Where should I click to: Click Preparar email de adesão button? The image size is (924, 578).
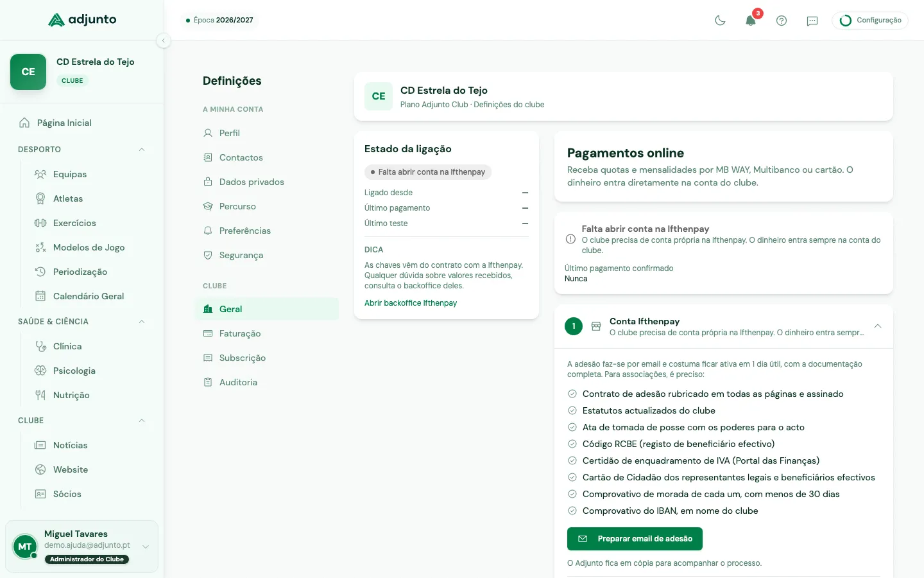635,539
